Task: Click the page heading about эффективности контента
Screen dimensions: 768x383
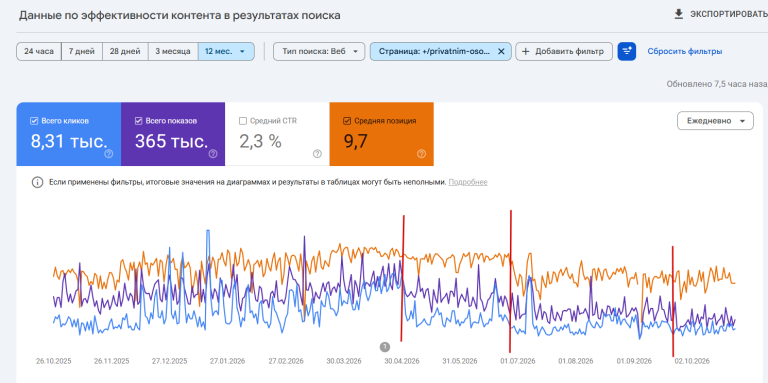Action: [x=180, y=15]
